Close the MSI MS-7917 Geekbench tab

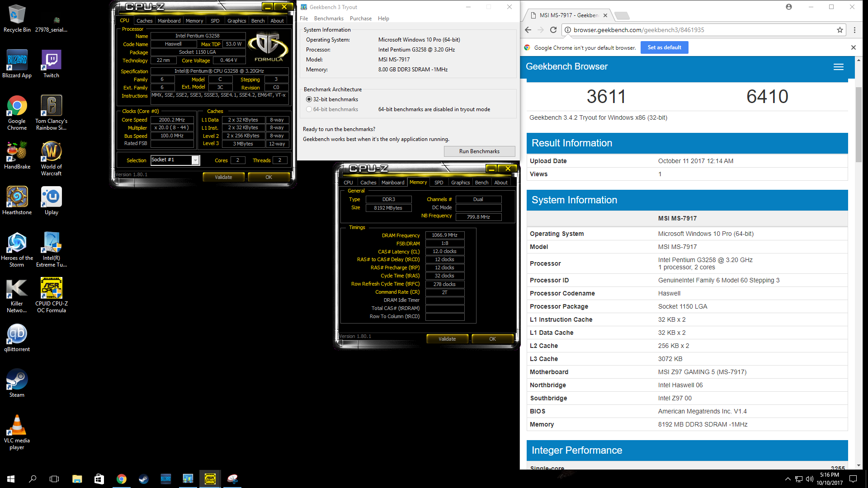point(605,15)
